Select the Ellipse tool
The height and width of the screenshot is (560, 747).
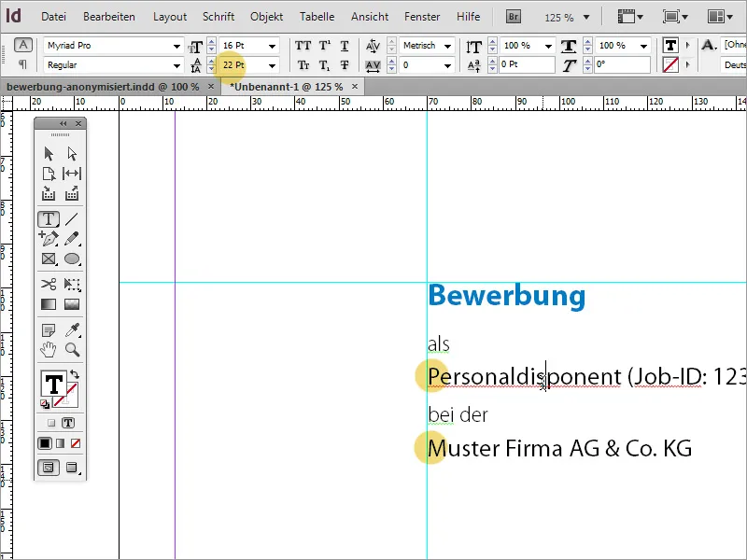click(72, 259)
